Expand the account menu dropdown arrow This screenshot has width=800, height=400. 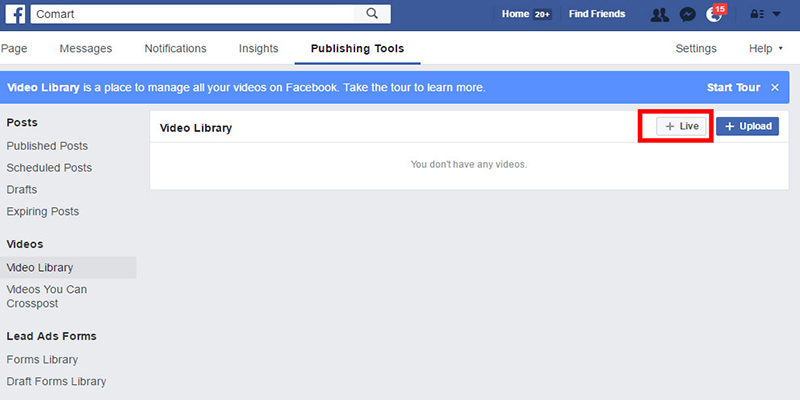click(x=776, y=14)
